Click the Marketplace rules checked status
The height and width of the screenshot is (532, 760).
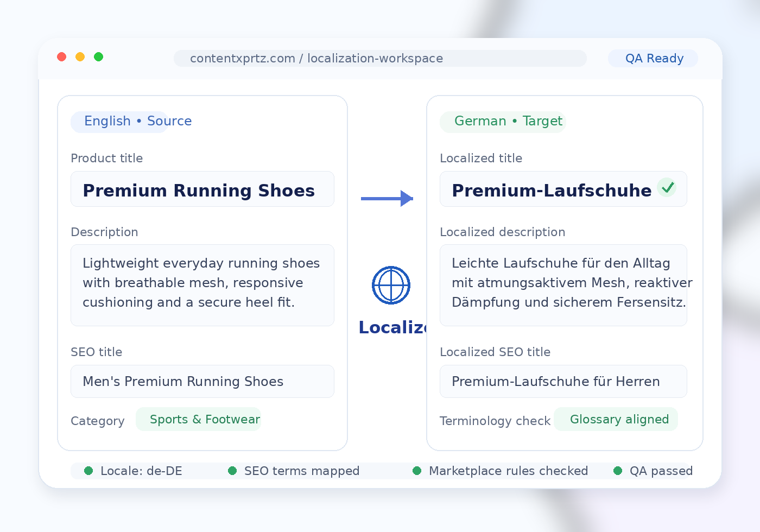pyautogui.click(x=501, y=471)
